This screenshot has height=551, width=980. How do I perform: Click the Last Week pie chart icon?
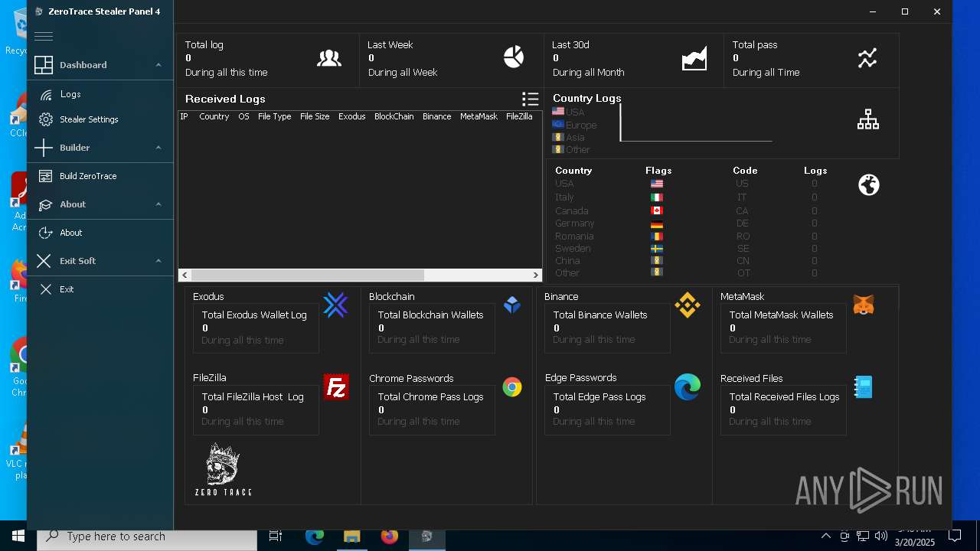(x=514, y=57)
